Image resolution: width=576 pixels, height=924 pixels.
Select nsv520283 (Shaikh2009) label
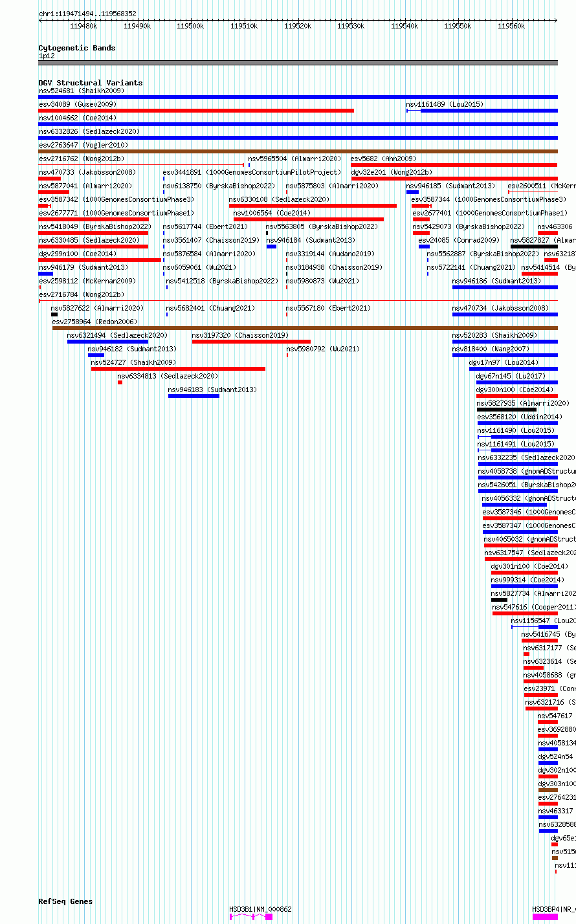pos(494,335)
